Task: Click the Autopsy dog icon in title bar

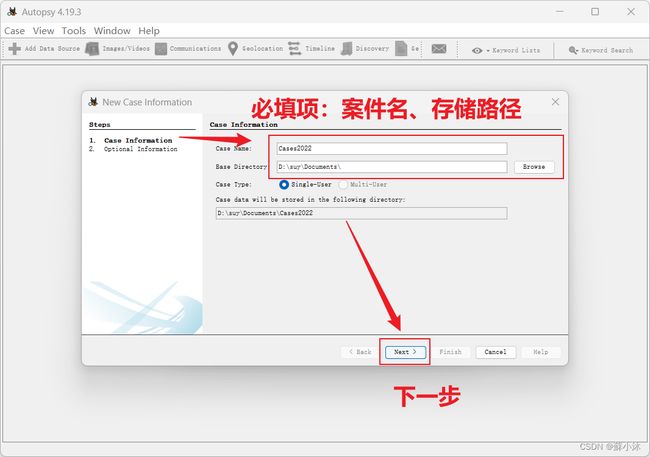Action: point(12,12)
